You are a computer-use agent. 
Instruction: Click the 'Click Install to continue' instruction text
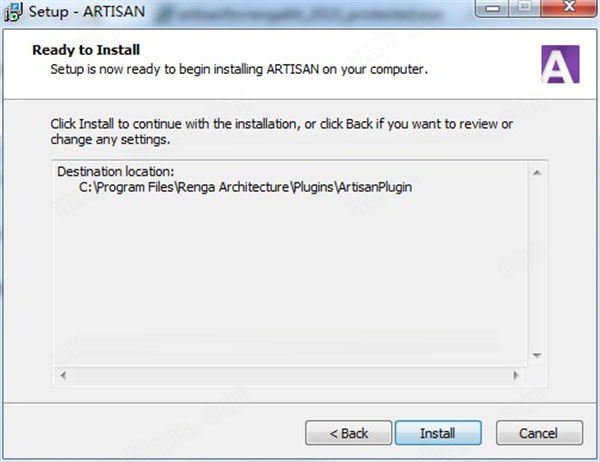[281, 132]
